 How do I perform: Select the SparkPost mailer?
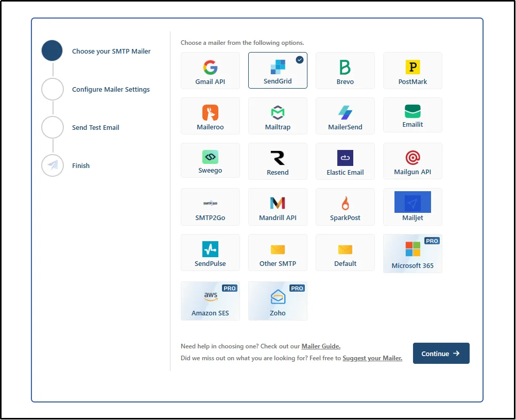pos(345,207)
